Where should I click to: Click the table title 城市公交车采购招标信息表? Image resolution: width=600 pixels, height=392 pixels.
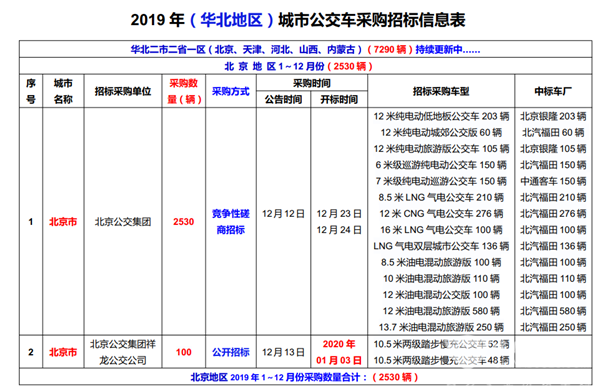coord(298,20)
